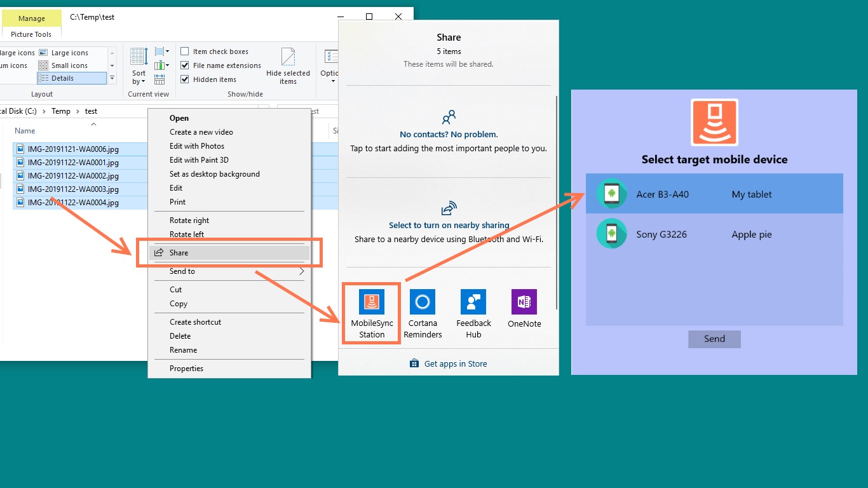868x488 pixels.
Task: Click the Share icon in context menu
Action: click(159, 252)
